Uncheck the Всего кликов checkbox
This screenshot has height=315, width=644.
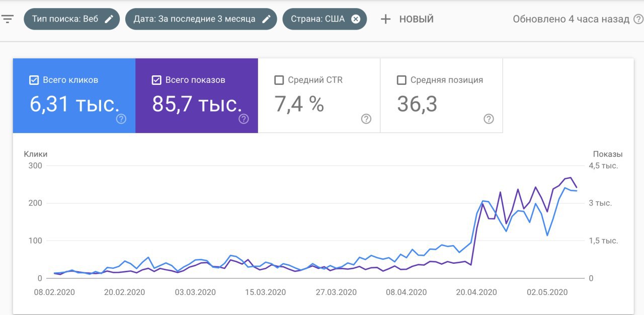pos(34,80)
